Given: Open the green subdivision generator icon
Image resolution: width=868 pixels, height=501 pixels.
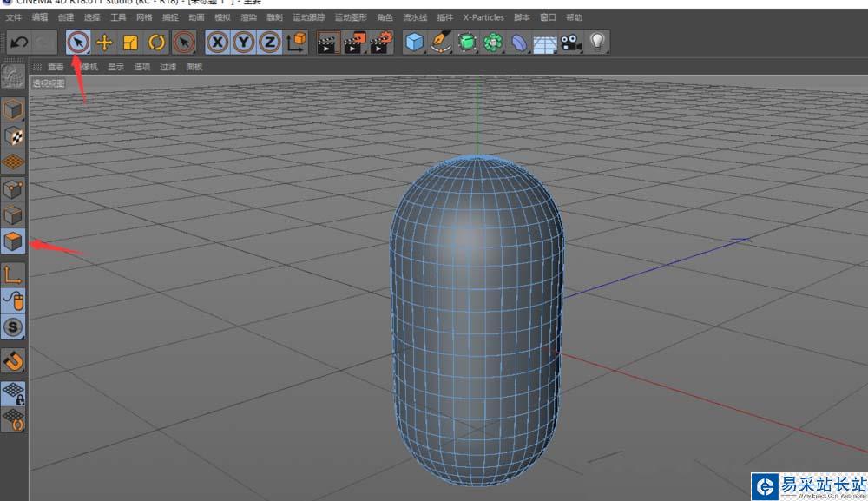Looking at the screenshot, I should pos(467,42).
